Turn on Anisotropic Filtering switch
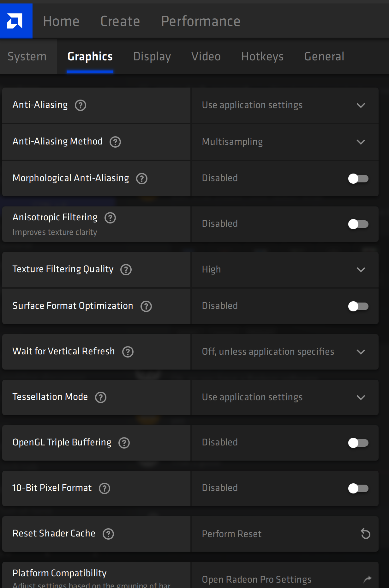 click(x=358, y=224)
